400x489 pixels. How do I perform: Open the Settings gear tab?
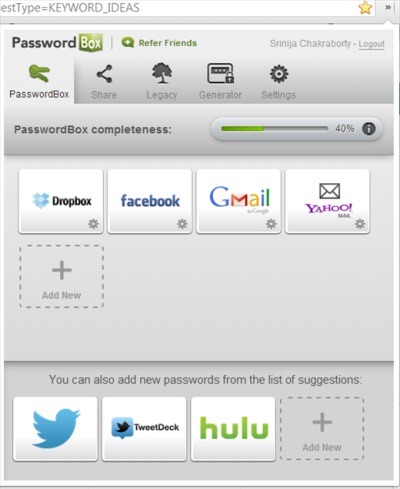click(x=278, y=82)
